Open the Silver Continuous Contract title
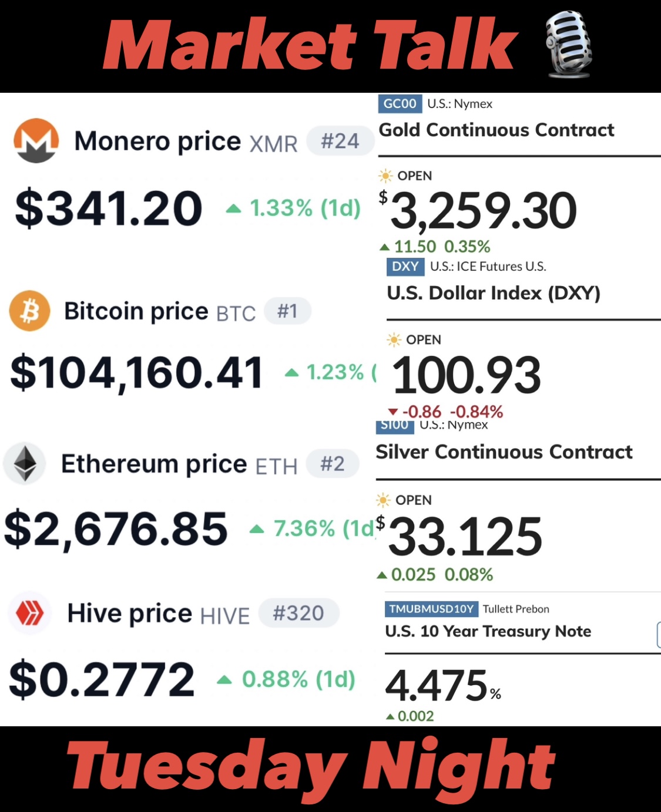 click(504, 452)
